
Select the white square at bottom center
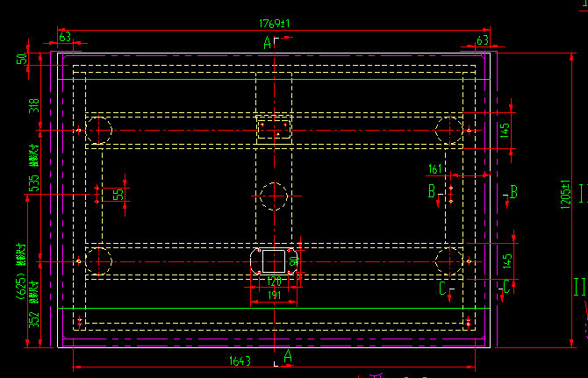tap(274, 260)
